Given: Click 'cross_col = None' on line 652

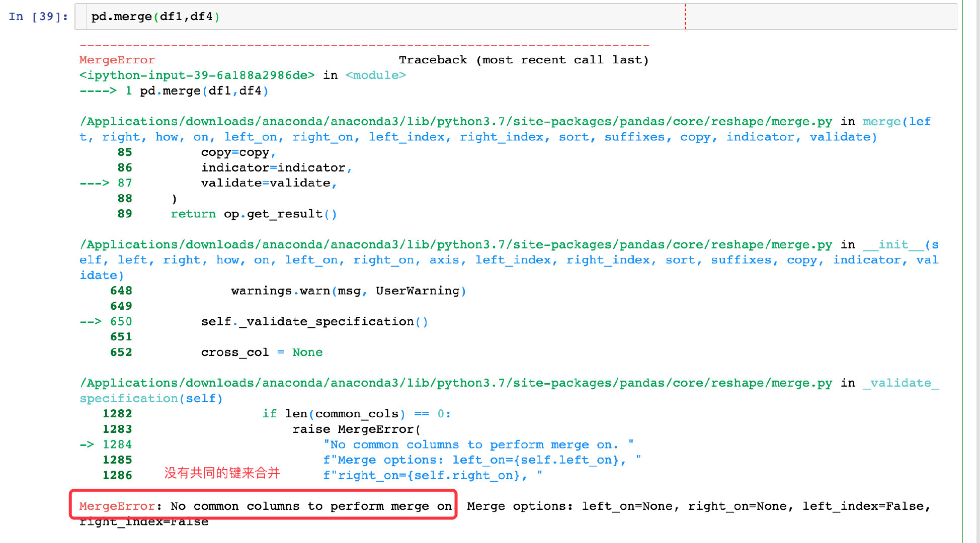Looking at the screenshot, I should tap(262, 352).
